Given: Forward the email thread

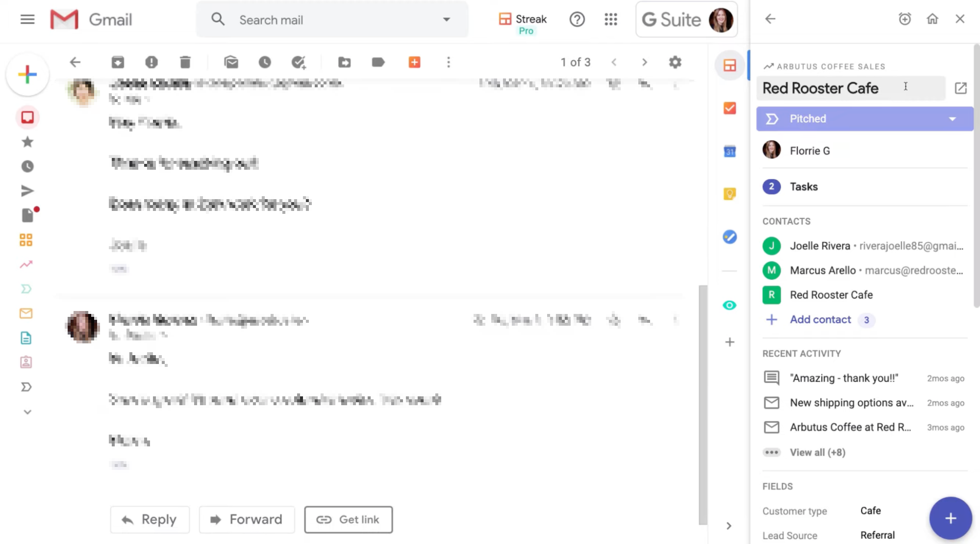Looking at the screenshot, I should [x=247, y=519].
